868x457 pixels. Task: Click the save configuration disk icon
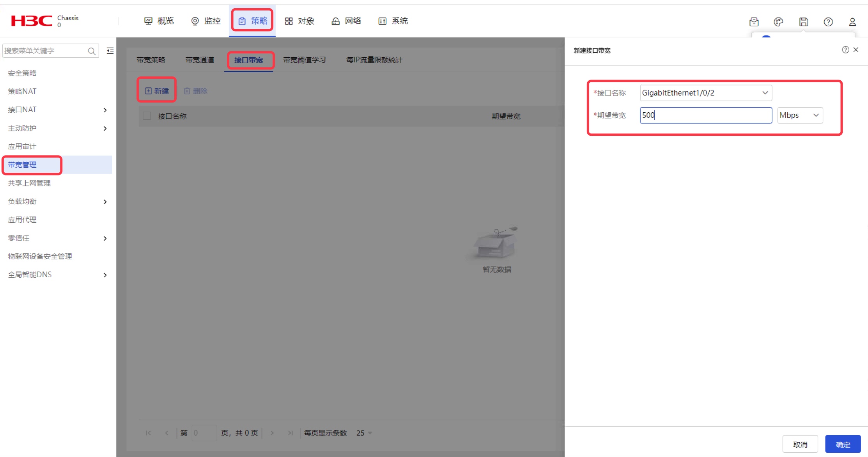point(804,22)
